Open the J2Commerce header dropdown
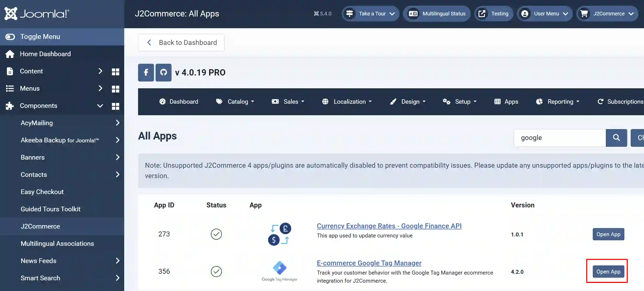The height and width of the screenshot is (291, 644). click(607, 14)
